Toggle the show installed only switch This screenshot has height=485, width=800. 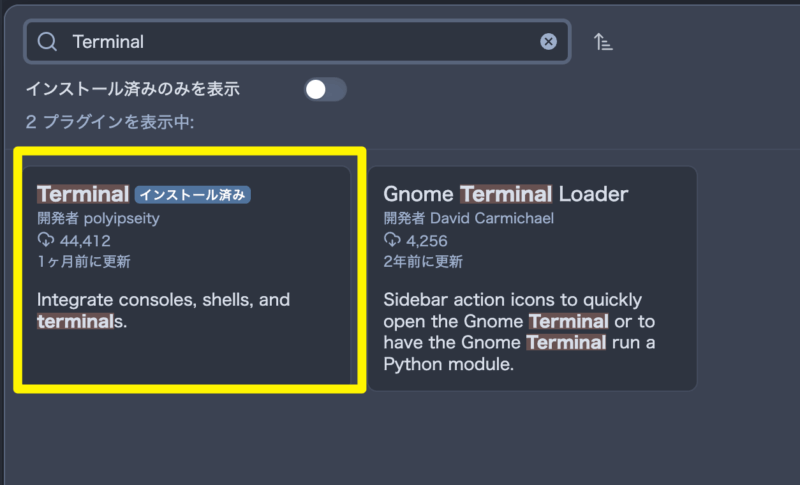click(326, 90)
